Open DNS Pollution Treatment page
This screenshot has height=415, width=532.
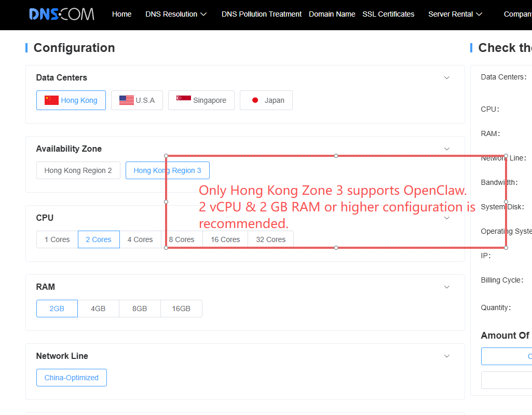[x=262, y=14]
